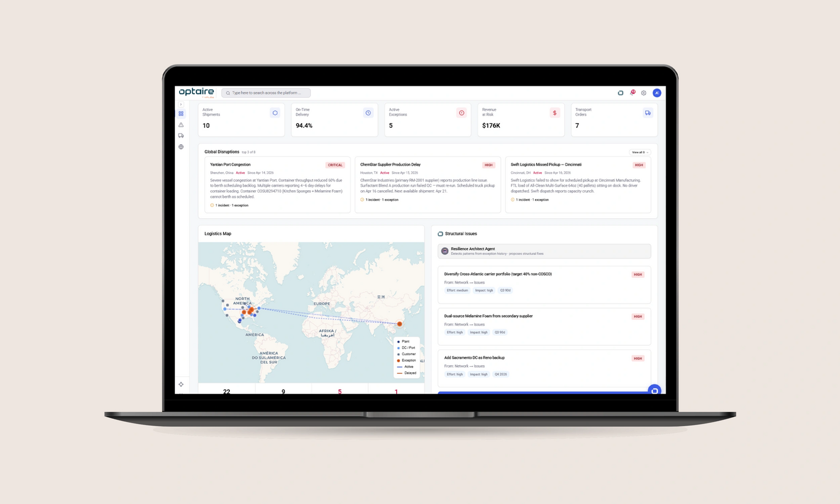Click the Revenue at Risk dollar icon

[x=555, y=113]
